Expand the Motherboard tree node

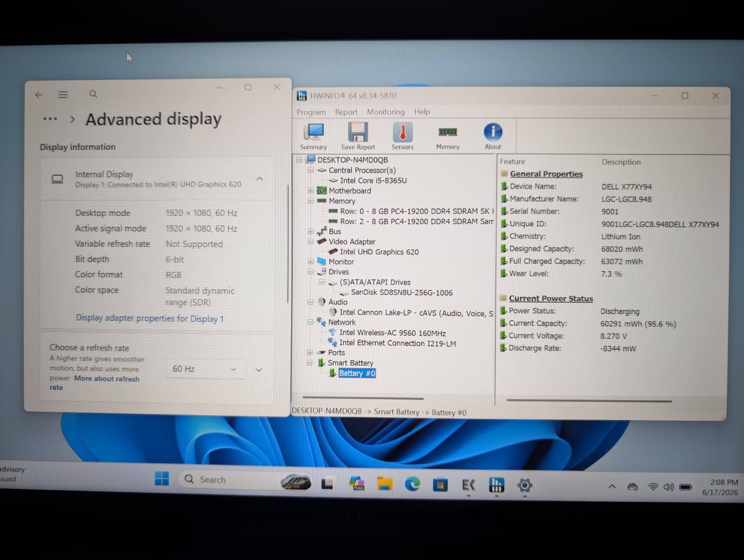311,191
